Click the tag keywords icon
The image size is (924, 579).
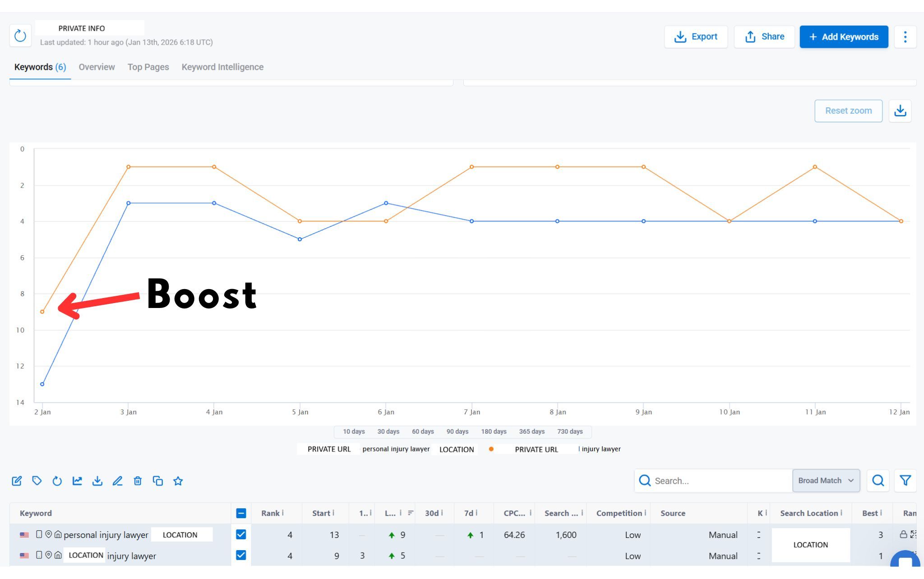[x=37, y=481]
